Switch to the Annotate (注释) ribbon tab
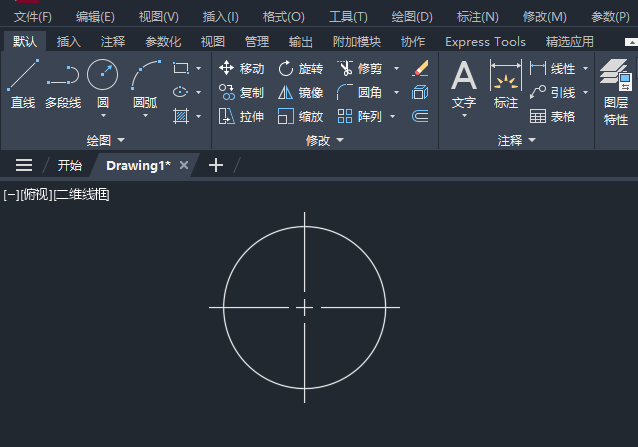 (113, 41)
